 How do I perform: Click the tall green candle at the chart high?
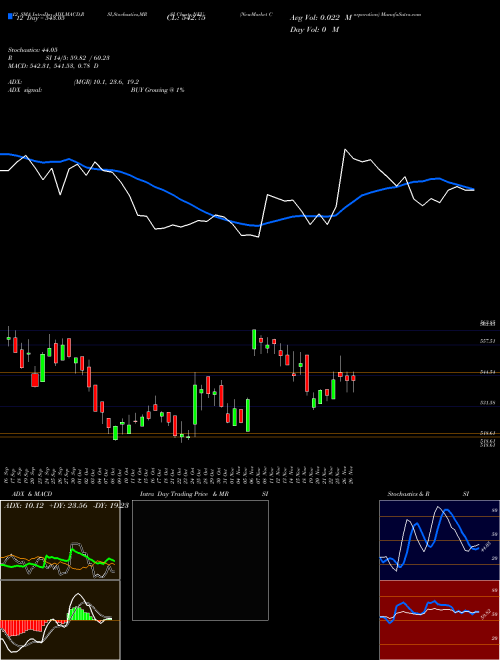pyautogui.click(x=254, y=340)
